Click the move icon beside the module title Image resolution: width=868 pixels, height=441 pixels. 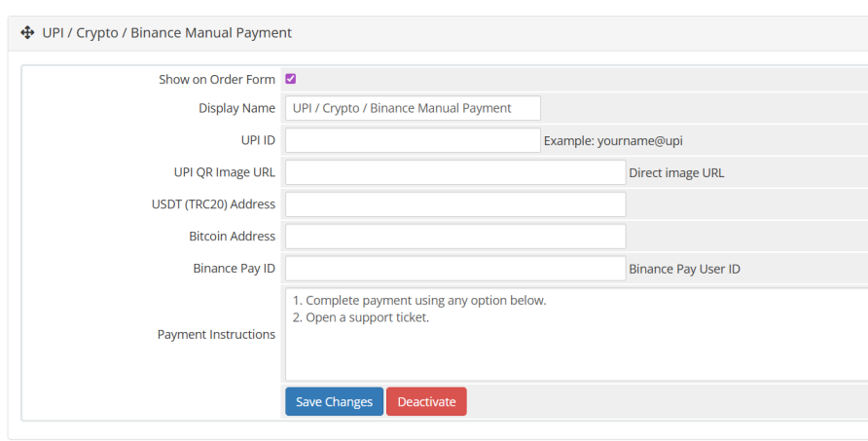click(x=27, y=33)
